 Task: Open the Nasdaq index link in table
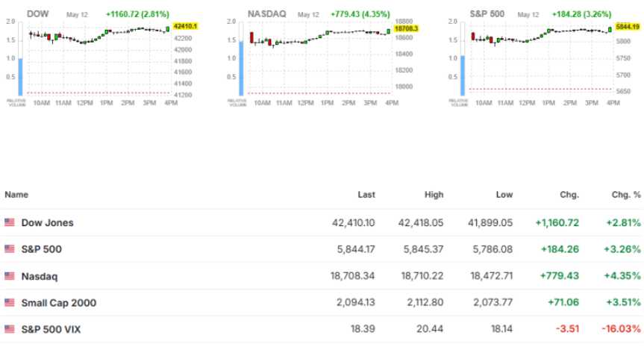(x=40, y=276)
